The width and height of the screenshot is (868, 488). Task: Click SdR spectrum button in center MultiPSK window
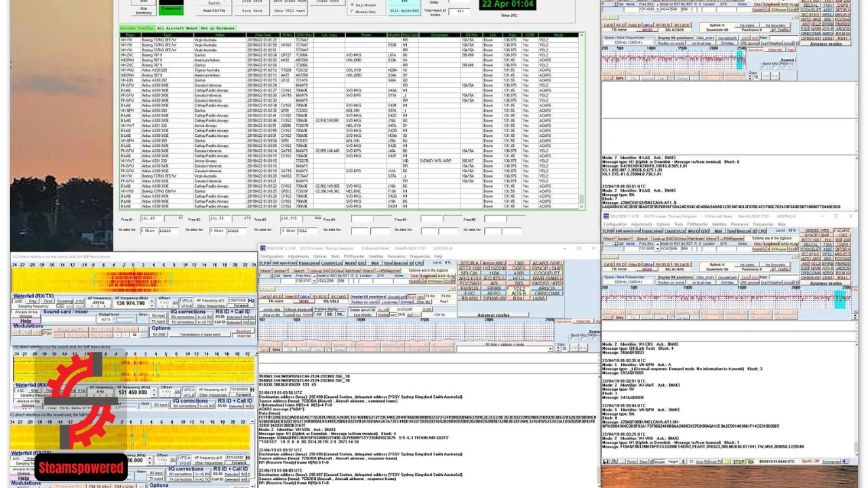pyautogui.click(x=285, y=263)
